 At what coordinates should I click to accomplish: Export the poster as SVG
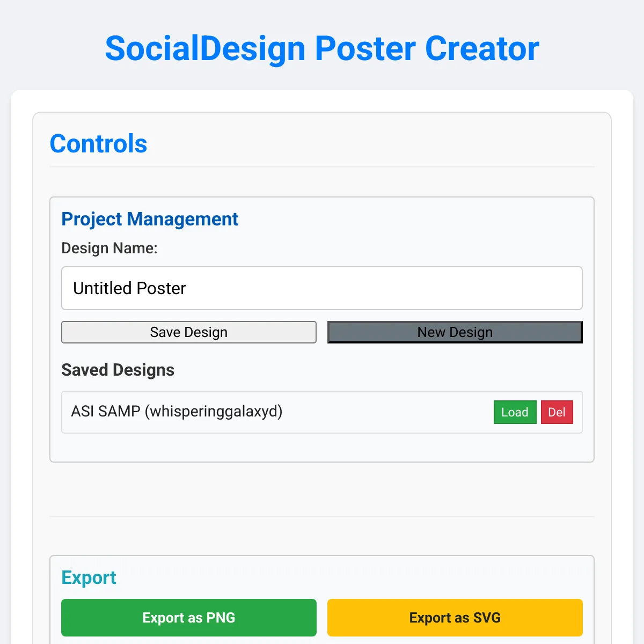click(455, 618)
